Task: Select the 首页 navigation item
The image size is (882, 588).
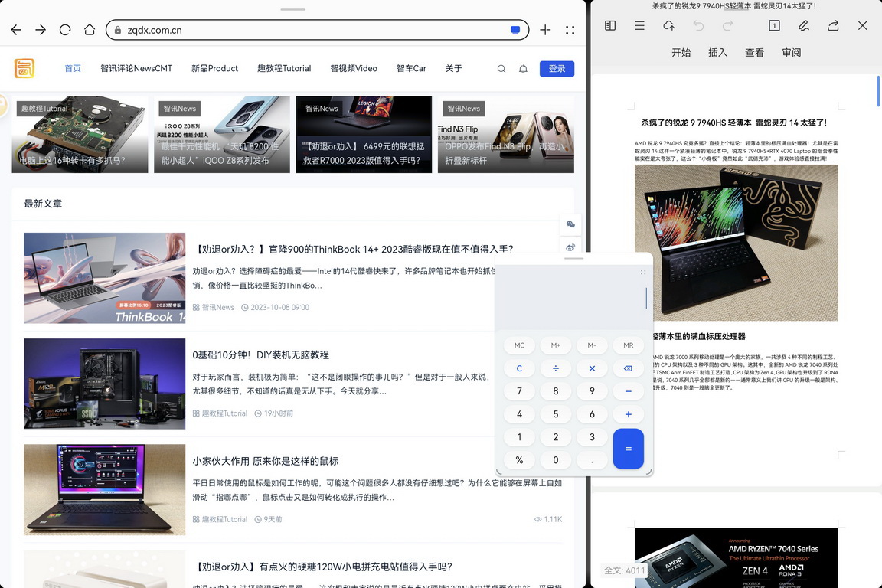Action: (73, 68)
